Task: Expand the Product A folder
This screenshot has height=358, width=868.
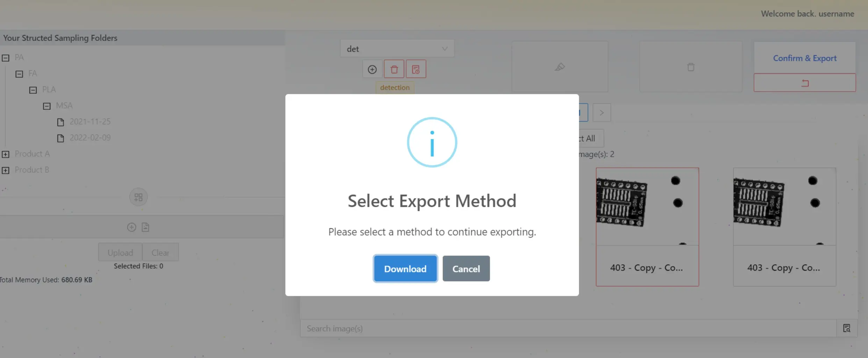Action: [x=6, y=154]
